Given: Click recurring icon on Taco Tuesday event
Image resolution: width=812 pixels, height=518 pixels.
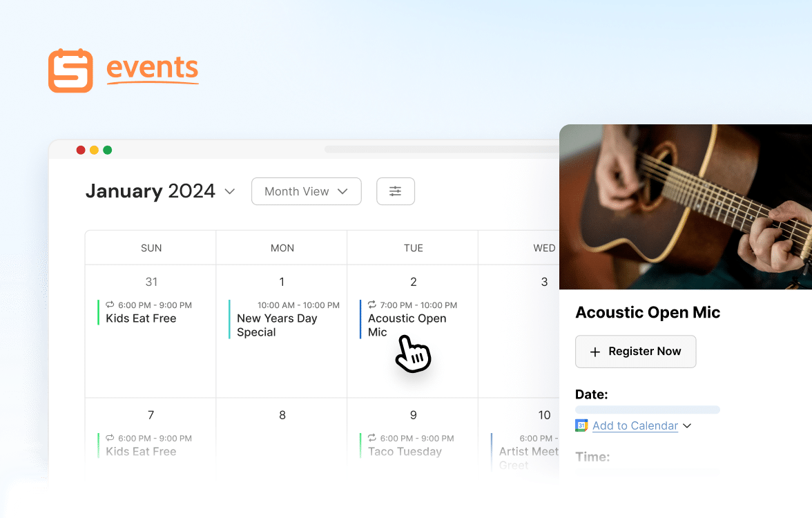Looking at the screenshot, I should tap(372, 438).
